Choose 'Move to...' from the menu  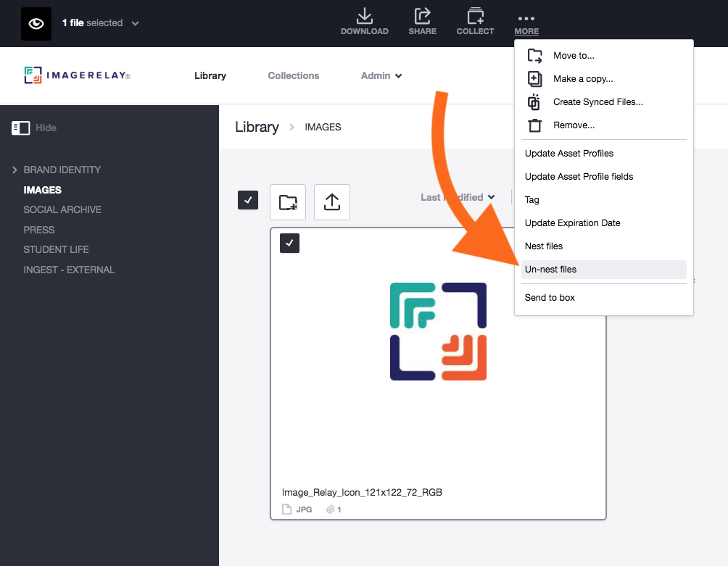(603, 56)
